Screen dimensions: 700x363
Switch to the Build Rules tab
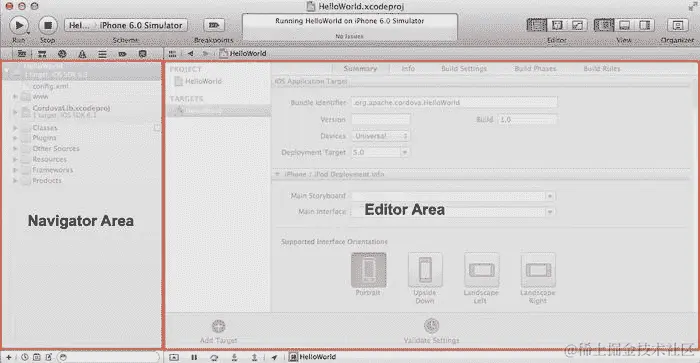602,69
